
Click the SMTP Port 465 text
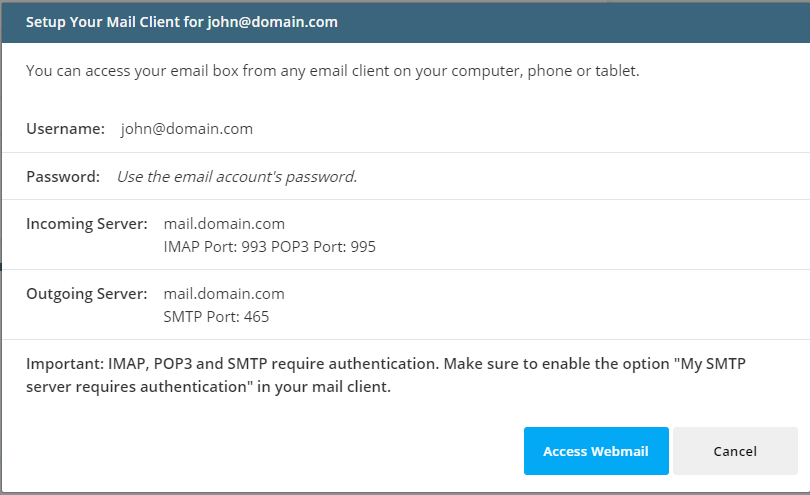tap(216, 317)
